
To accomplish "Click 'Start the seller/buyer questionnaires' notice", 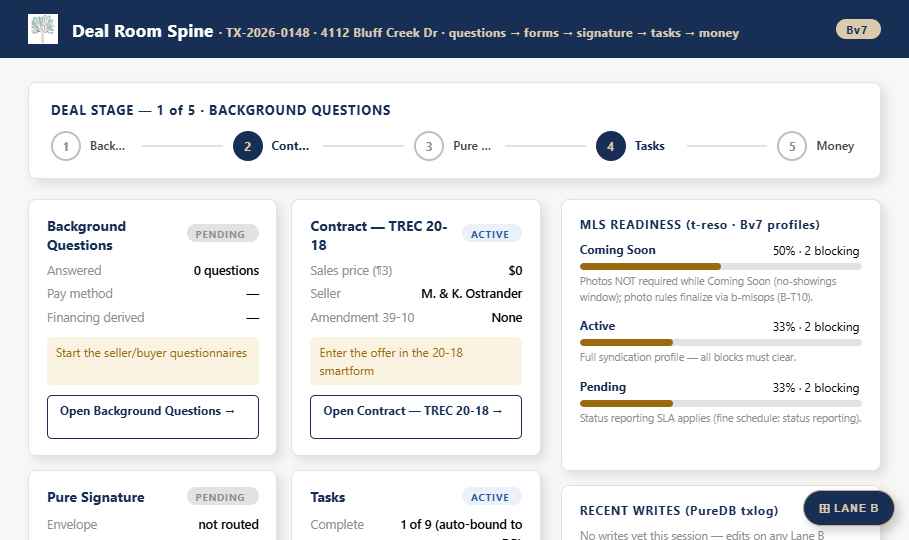I will (153, 361).
